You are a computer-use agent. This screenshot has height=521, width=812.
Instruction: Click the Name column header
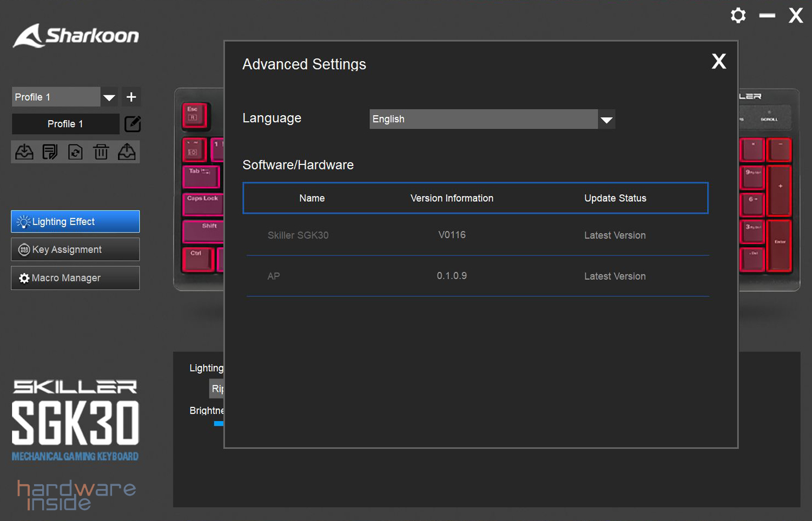312,198
